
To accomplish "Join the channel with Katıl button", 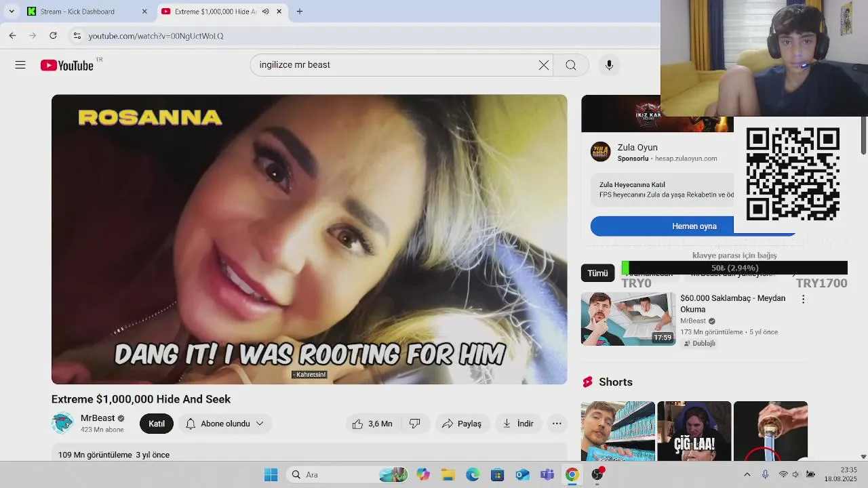I will coord(157,424).
